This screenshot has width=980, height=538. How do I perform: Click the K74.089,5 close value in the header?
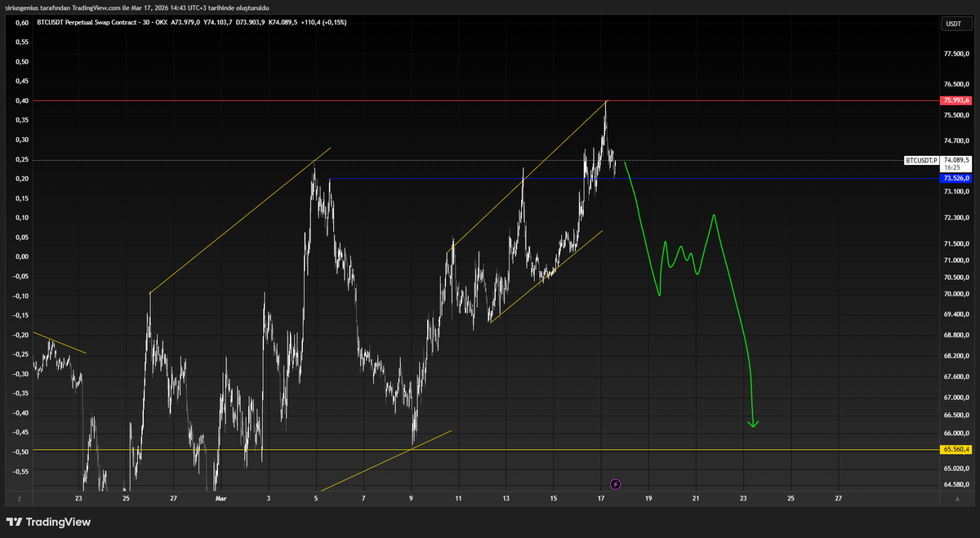(x=283, y=22)
